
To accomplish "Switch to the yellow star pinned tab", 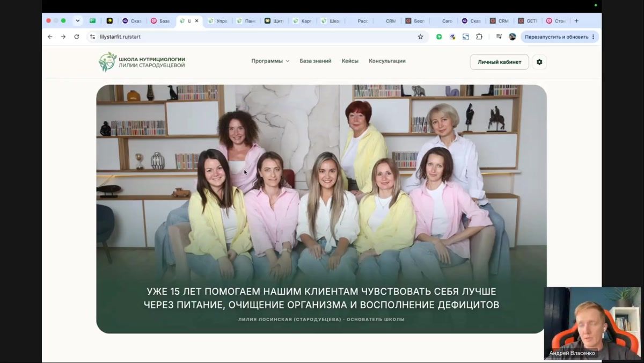I will click(109, 21).
